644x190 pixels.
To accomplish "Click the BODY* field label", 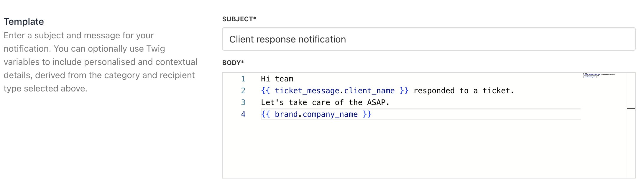I will [233, 63].
